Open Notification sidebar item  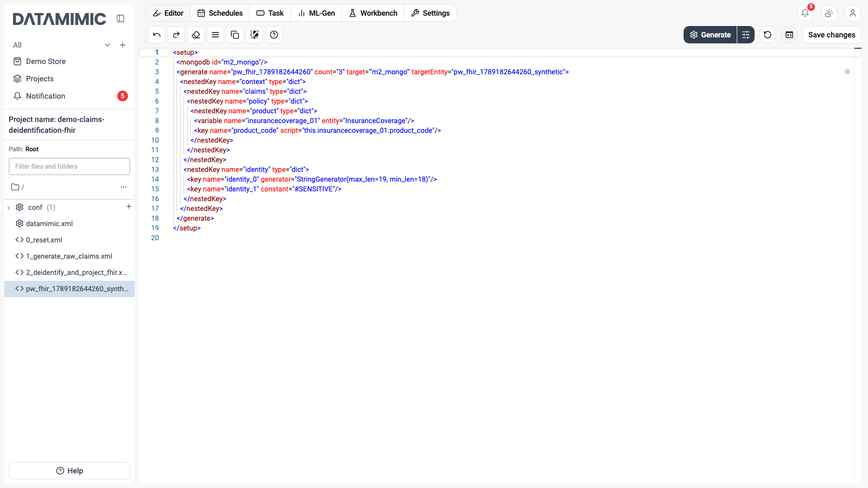pyautogui.click(x=69, y=96)
